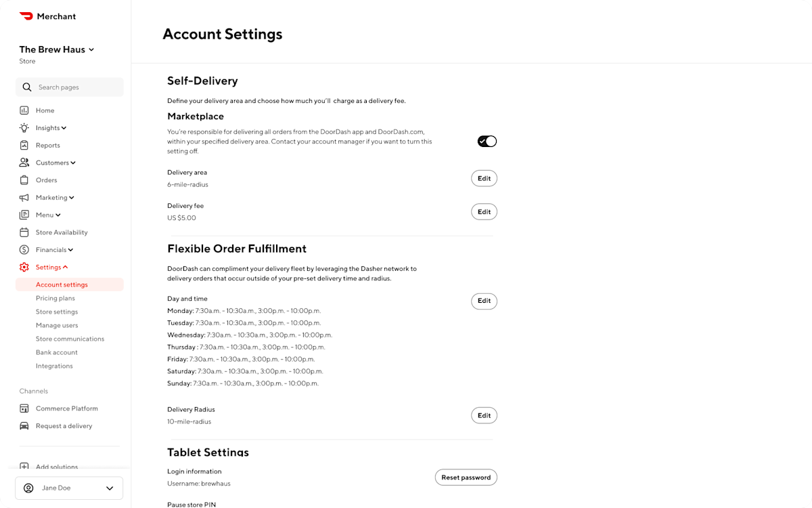The image size is (812, 508).
Task: Toggle off Marketplace self-delivery
Action: 487,141
